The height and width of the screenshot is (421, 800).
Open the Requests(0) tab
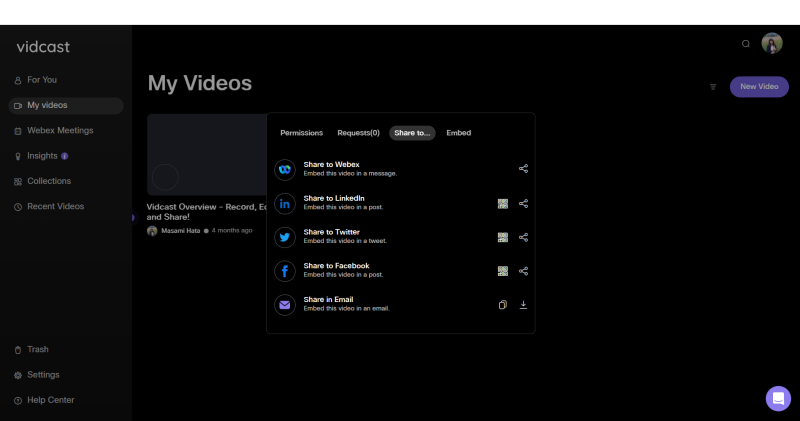point(358,133)
